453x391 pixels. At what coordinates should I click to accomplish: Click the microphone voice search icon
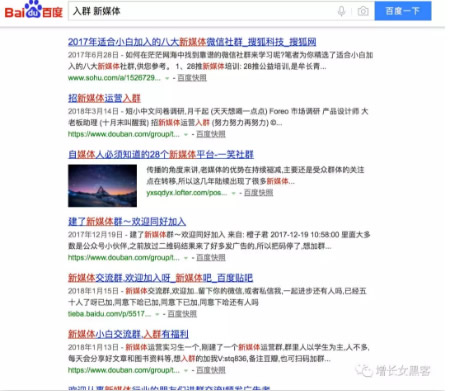(x=341, y=11)
